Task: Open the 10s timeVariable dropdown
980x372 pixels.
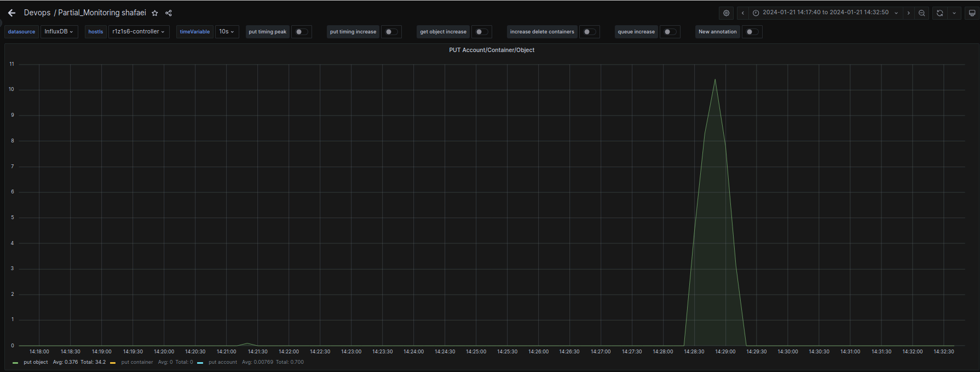Action: point(227,32)
